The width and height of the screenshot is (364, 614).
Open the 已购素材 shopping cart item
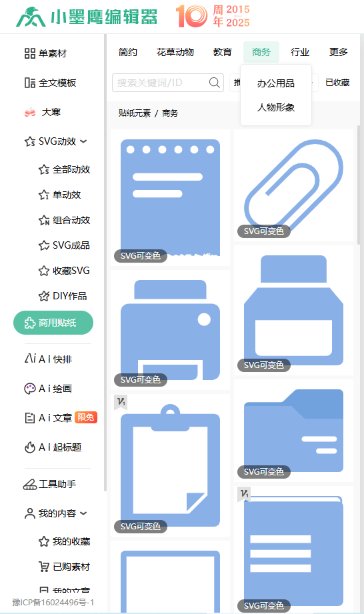[65, 567]
